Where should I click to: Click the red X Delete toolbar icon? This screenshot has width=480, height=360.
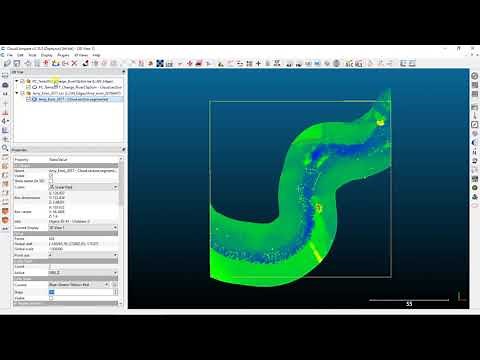coord(75,63)
